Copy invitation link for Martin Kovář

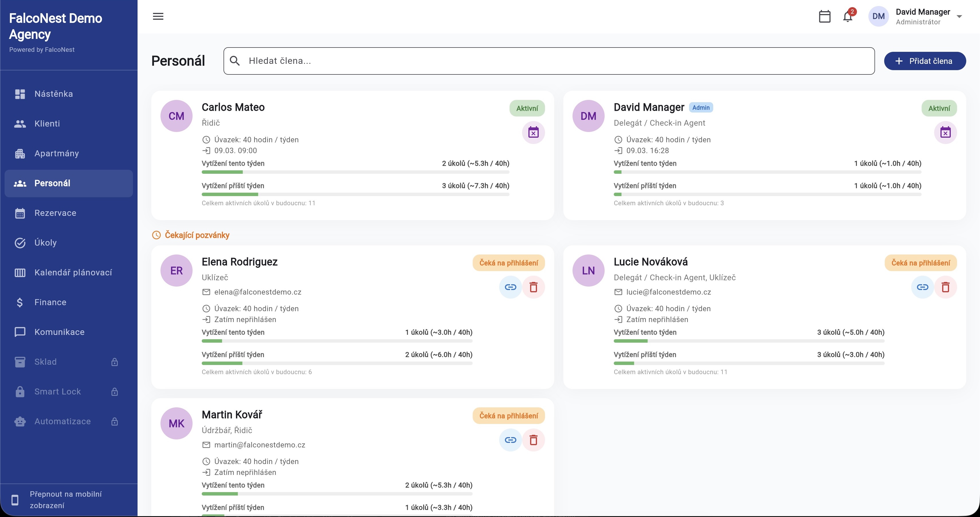[x=510, y=440]
